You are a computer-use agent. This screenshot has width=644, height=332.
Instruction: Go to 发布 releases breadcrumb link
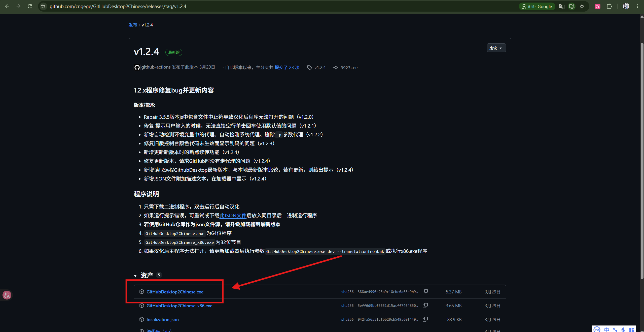tap(133, 25)
